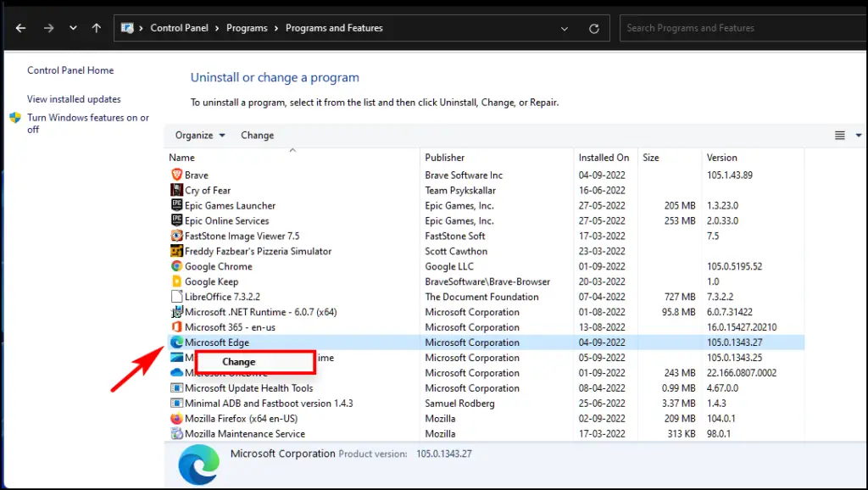Open Turn Windows features on or off
The height and width of the screenshot is (490, 868).
(x=88, y=124)
